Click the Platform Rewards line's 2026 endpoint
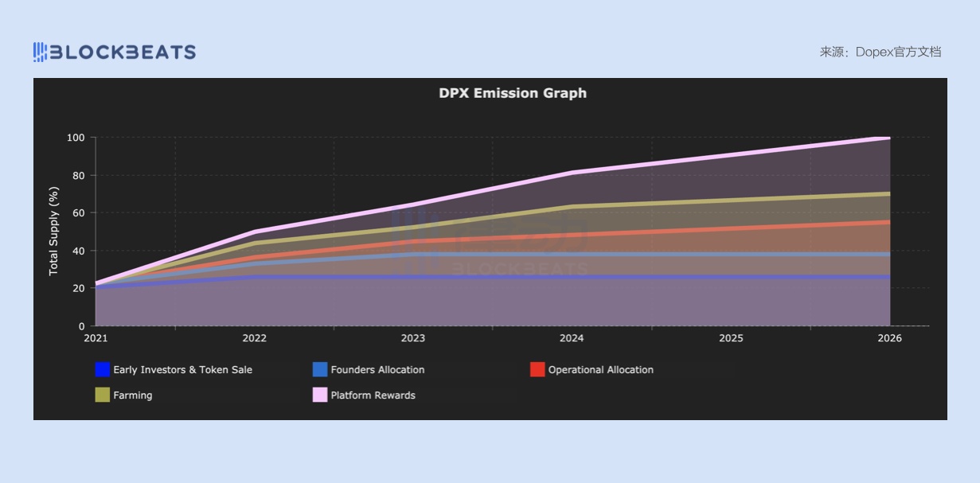980x483 pixels. point(889,138)
